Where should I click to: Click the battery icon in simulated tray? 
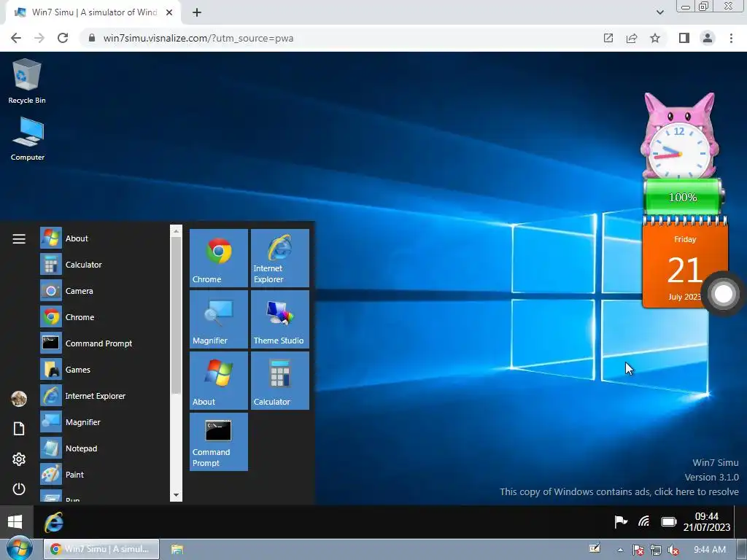[x=669, y=522]
